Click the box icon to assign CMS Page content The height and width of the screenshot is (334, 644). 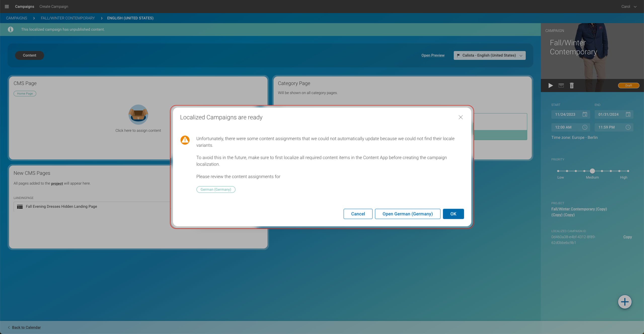click(x=138, y=115)
